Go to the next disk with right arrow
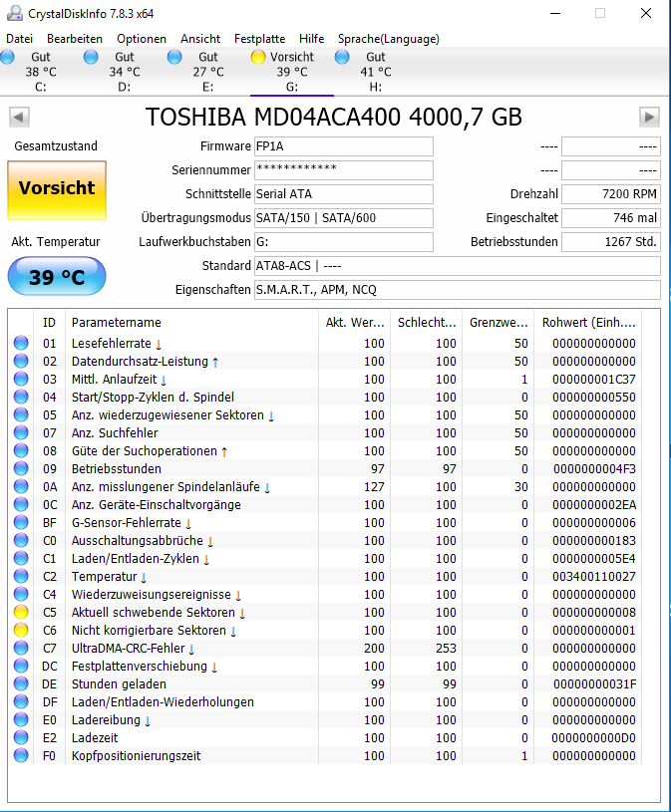 (649, 117)
